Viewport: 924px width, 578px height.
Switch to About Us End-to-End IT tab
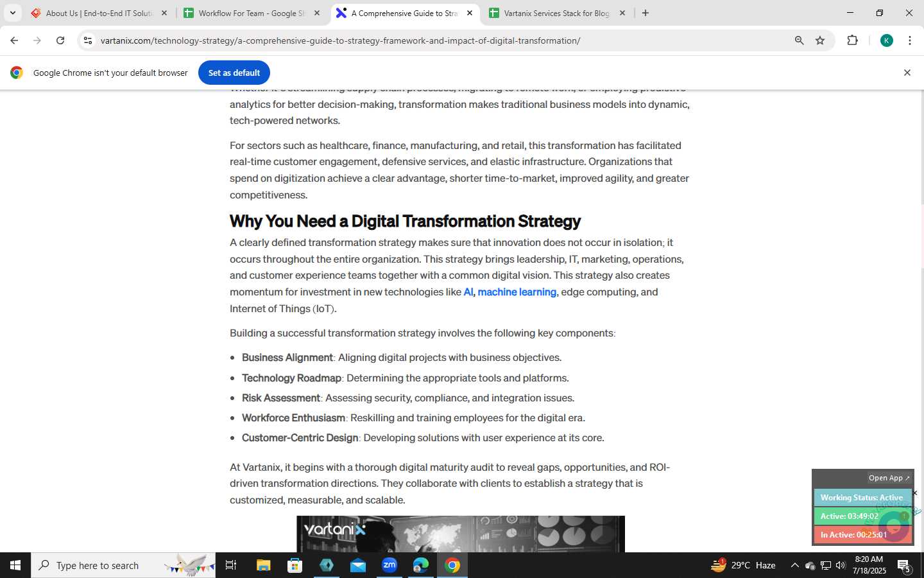tap(98, 13)
